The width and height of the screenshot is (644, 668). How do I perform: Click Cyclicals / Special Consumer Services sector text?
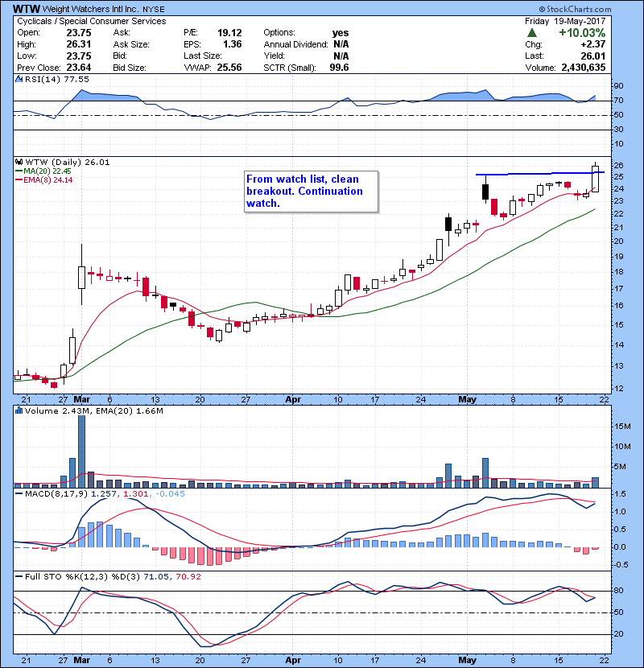pos(92,21)
